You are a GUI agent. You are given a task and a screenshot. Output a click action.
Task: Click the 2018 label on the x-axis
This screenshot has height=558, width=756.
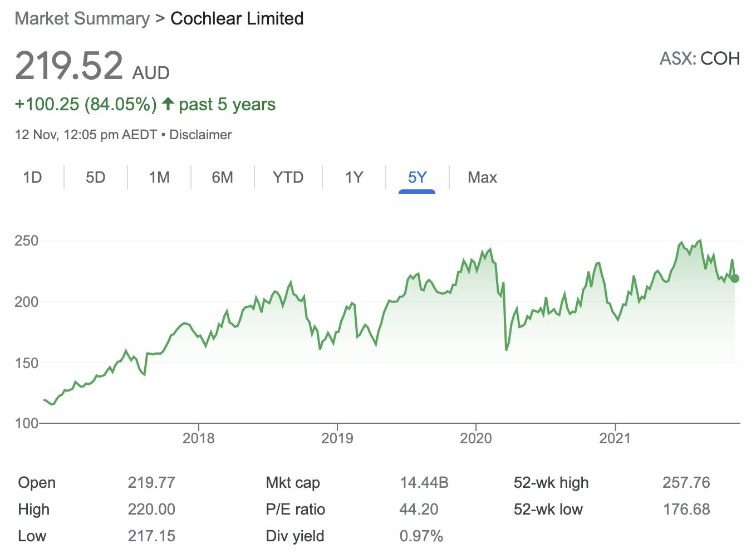[198, 438]
